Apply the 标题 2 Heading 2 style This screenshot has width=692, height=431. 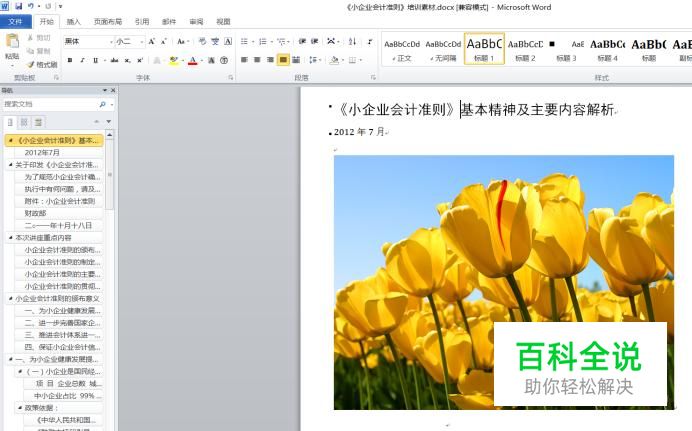point(525,49)
